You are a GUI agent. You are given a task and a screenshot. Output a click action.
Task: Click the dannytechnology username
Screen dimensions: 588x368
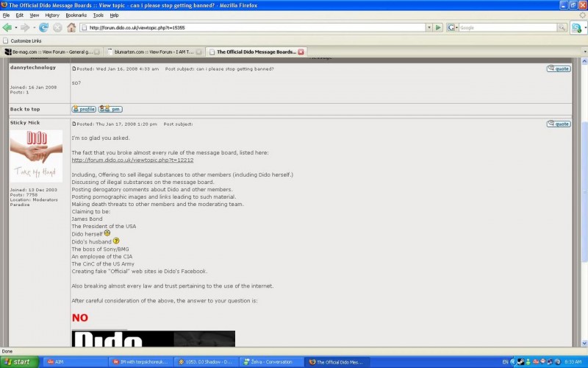pos(33,68)
